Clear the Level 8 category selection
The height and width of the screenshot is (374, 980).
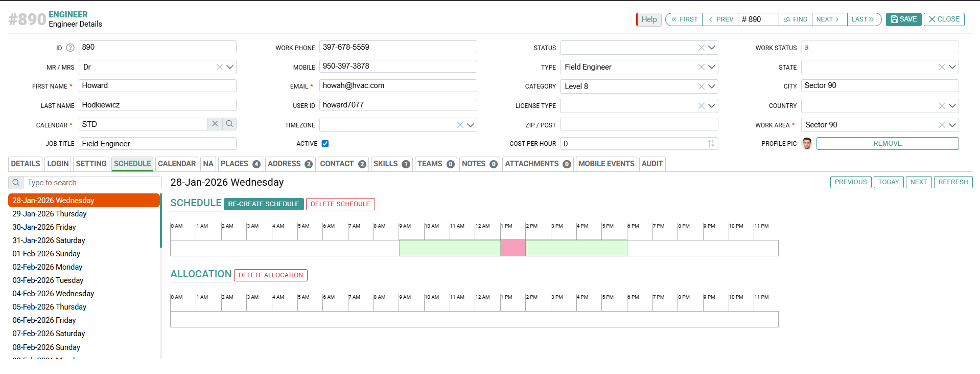[x=701, y=86]
